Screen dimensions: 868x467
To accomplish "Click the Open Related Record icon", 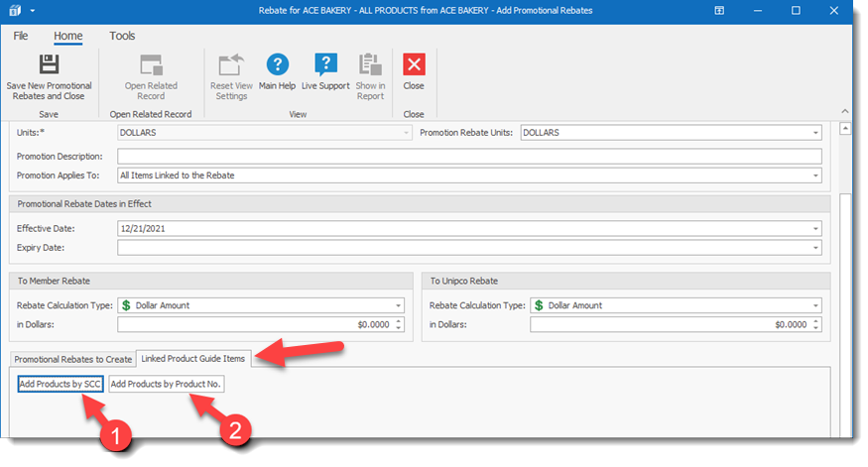I will pyautogui.click(x=151, y=65).
